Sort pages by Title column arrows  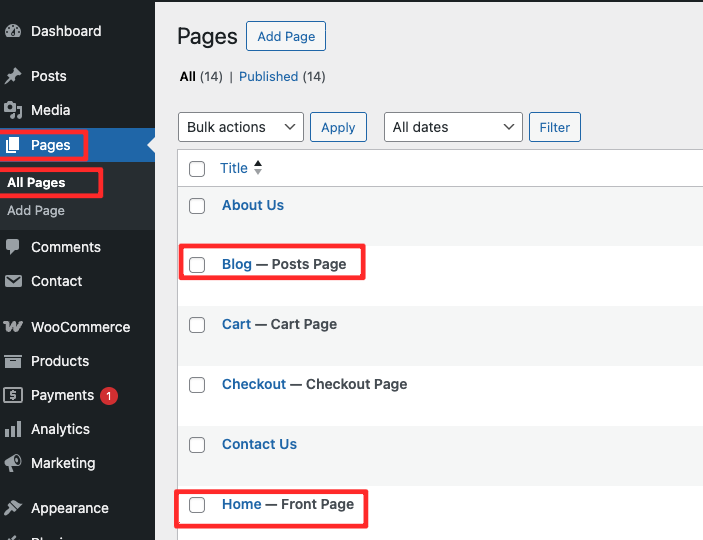258,168
